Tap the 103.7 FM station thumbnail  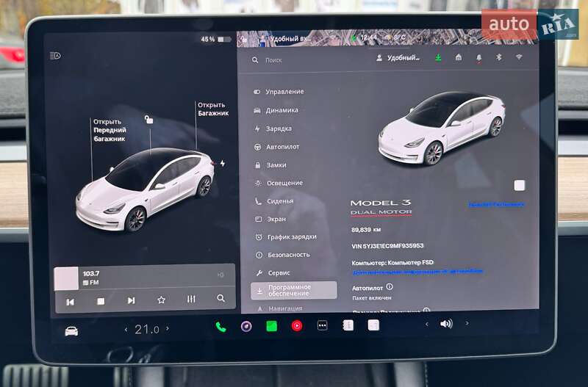click(66, 278)
